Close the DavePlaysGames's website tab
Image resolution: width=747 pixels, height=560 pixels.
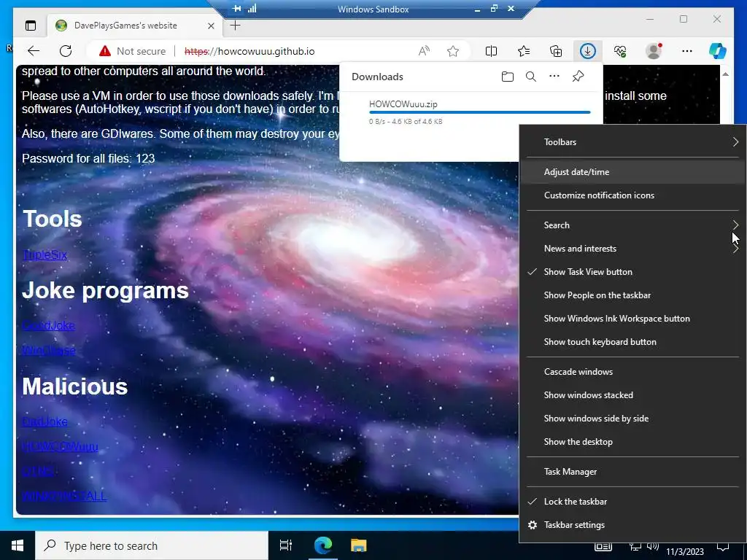[212, 26]
